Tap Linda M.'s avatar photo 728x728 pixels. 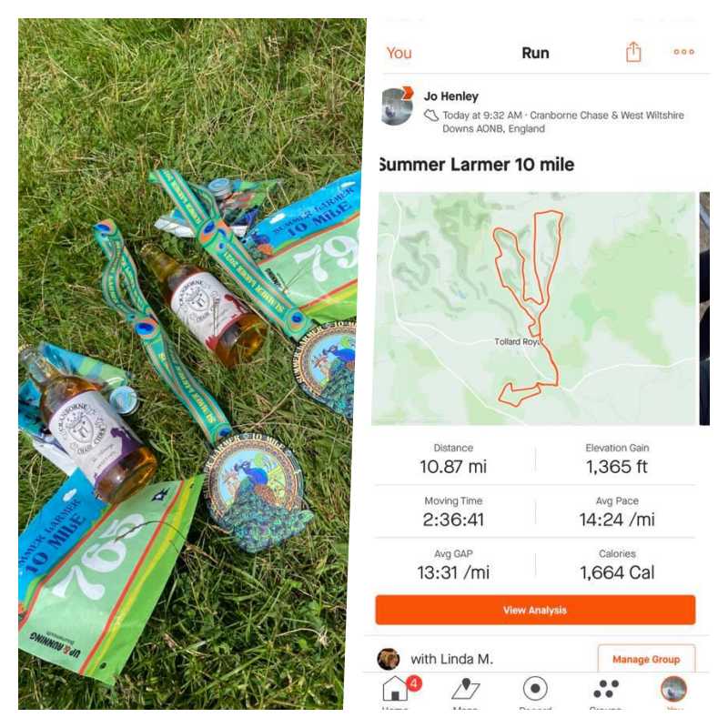pyautogui.click(x=389, y=659)
